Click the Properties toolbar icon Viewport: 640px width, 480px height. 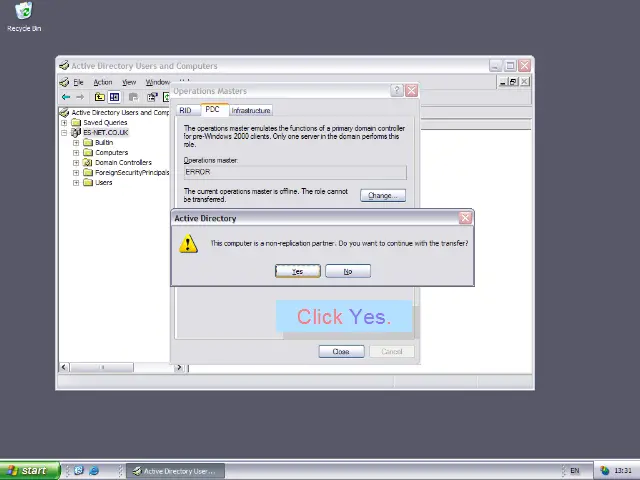click(152, 97)
